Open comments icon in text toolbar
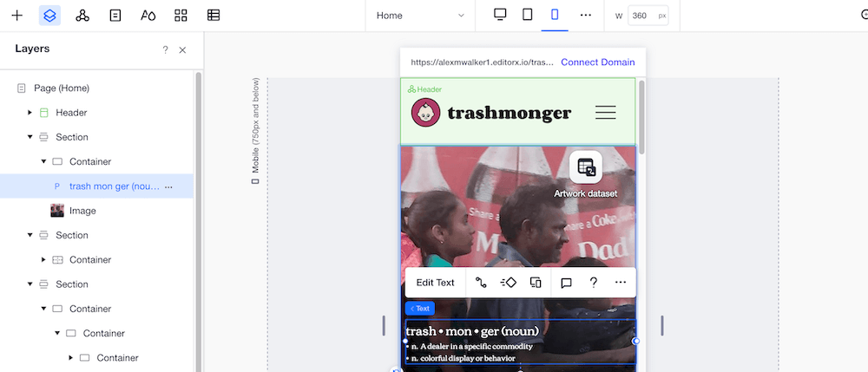868x372 pixels. pyautogui.click(x=566, y=283)
